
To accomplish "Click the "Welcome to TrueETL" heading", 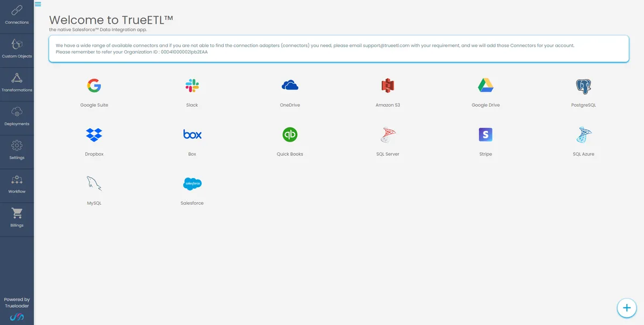I will click(111, 20).
